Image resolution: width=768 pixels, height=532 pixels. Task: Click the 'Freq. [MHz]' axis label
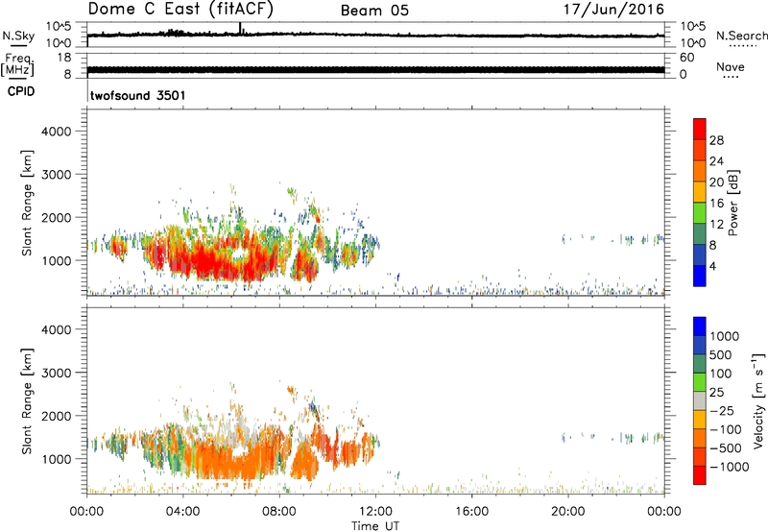pyautogui.click(x=18, y=65)
